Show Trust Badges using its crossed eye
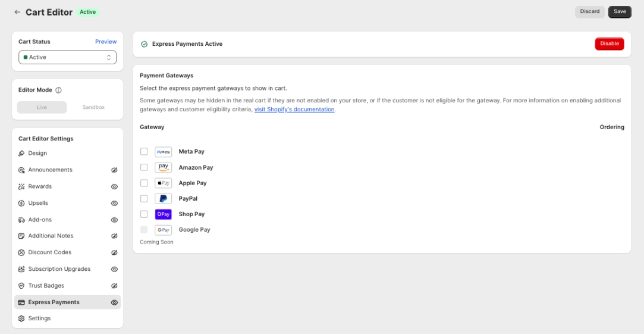Image resolution: width=644 pixels, height=334 pixels. 115,285
